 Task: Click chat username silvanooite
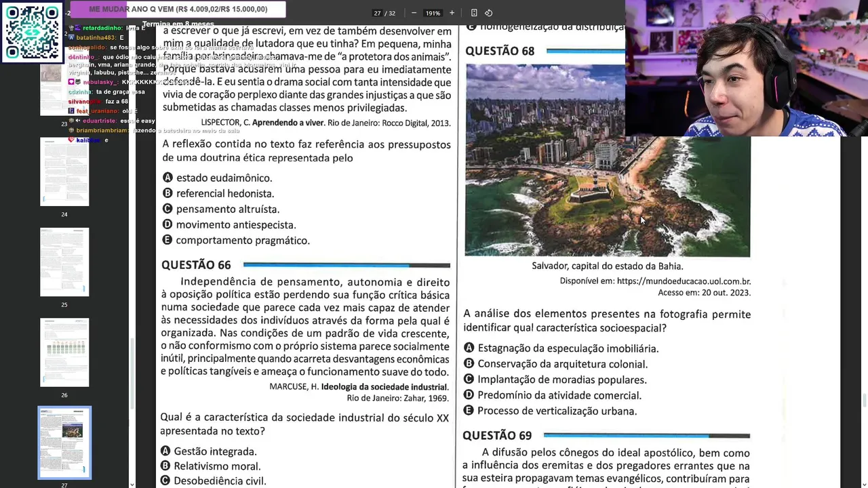click(x=84, y=102)
